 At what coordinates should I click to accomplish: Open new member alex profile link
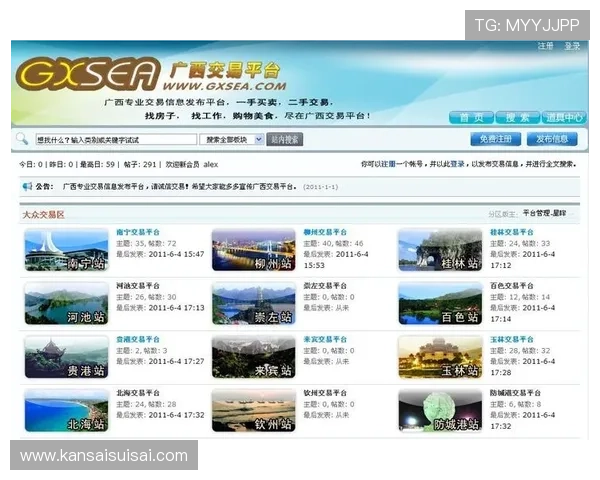(210, 165)
